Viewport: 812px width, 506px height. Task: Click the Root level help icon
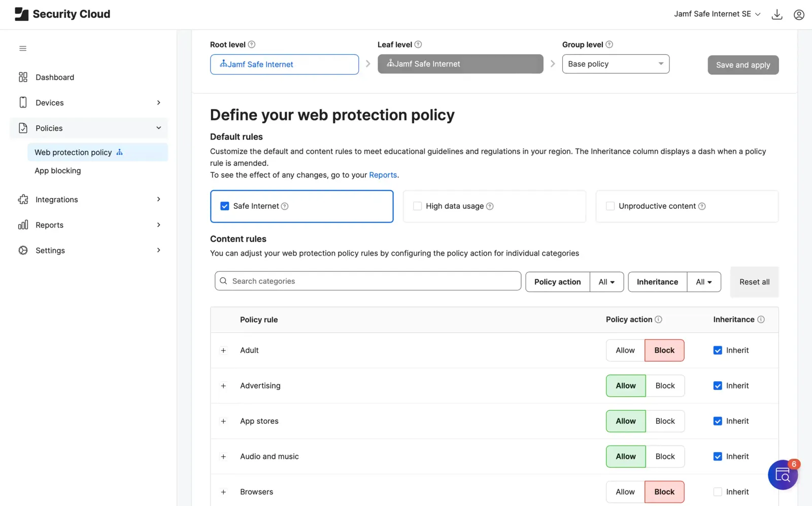pyautogui.click(x=252, y=45)
